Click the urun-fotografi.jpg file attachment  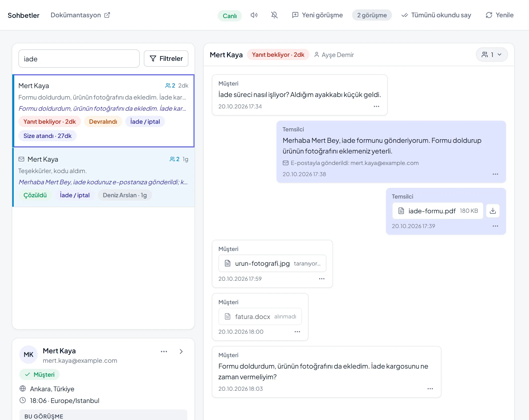pos(272,263)
